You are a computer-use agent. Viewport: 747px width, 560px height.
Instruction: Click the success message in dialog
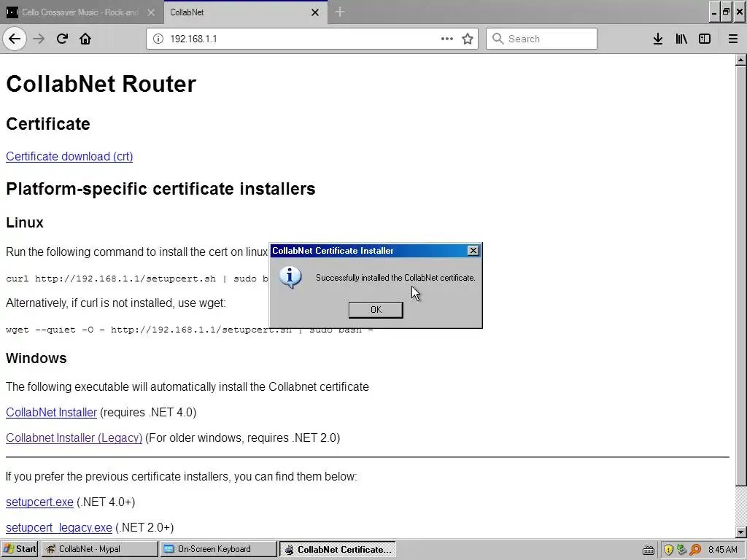pyautogui.click(x=395, y=278)
